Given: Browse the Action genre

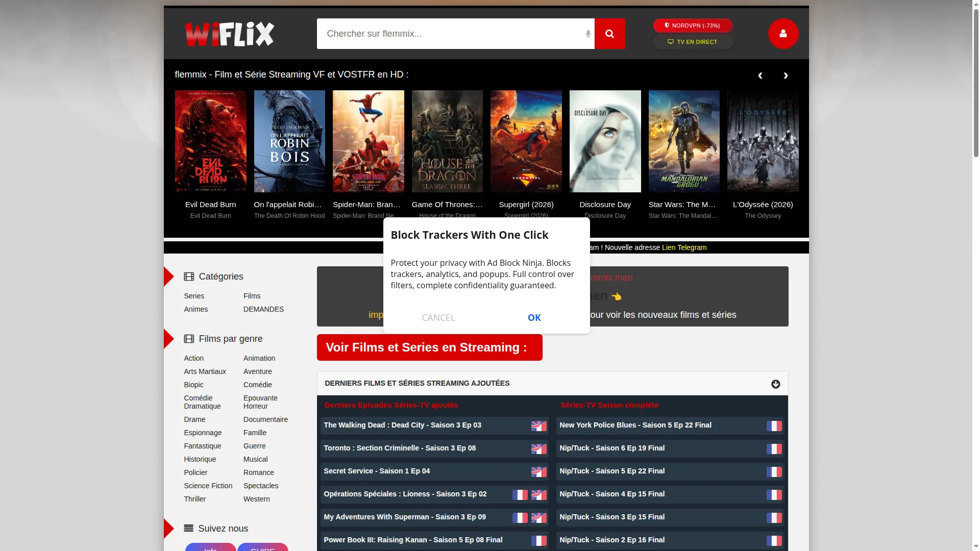Looking at the screenshot, I should [x=194, y=358].
